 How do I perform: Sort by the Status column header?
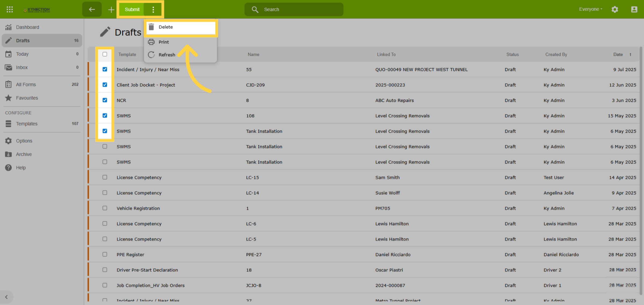tap(513, 54)
